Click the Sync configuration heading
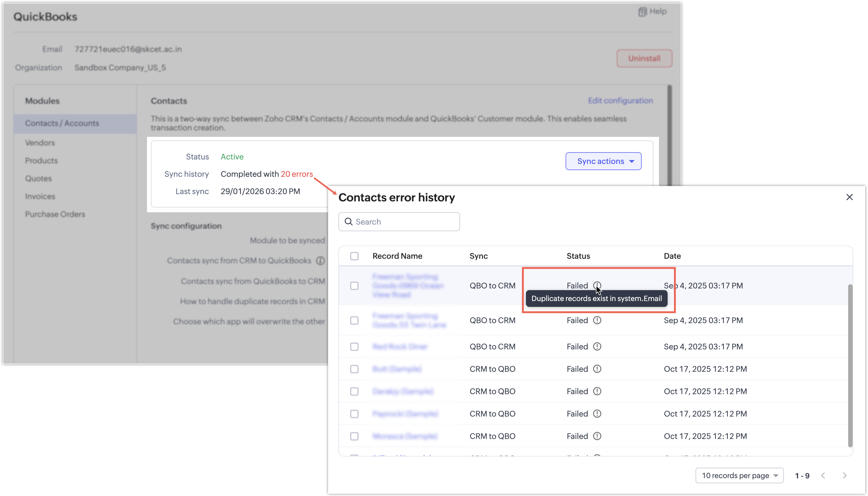This screenshot has height=496, width=868. 186,226
